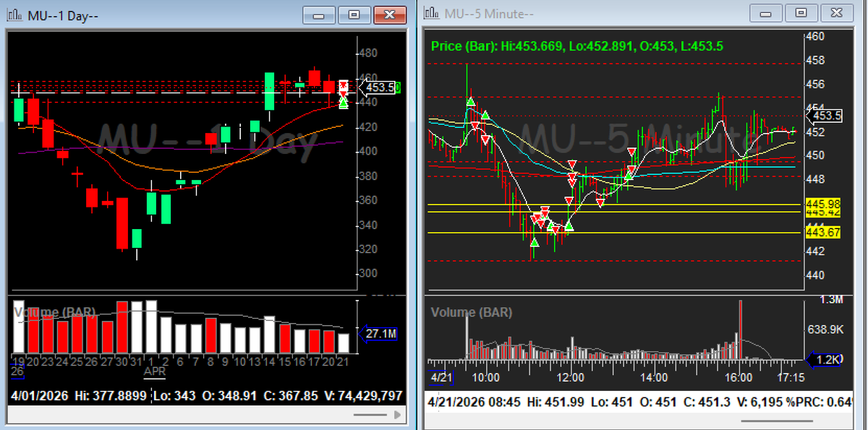Click the 300 price label on daily axis

click(367, 273)
